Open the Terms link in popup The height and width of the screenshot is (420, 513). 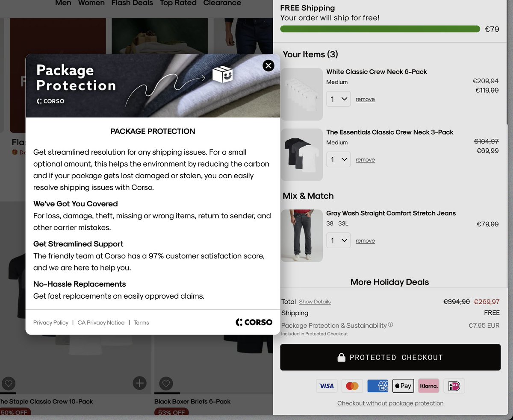(141, 323)
